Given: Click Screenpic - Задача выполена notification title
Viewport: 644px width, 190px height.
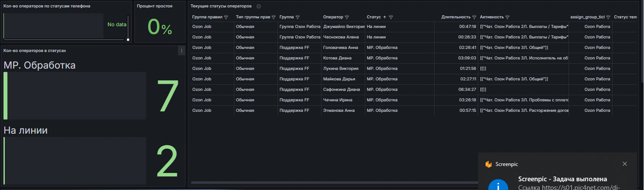Looking at the screenshot, I should tap(562, 179).
